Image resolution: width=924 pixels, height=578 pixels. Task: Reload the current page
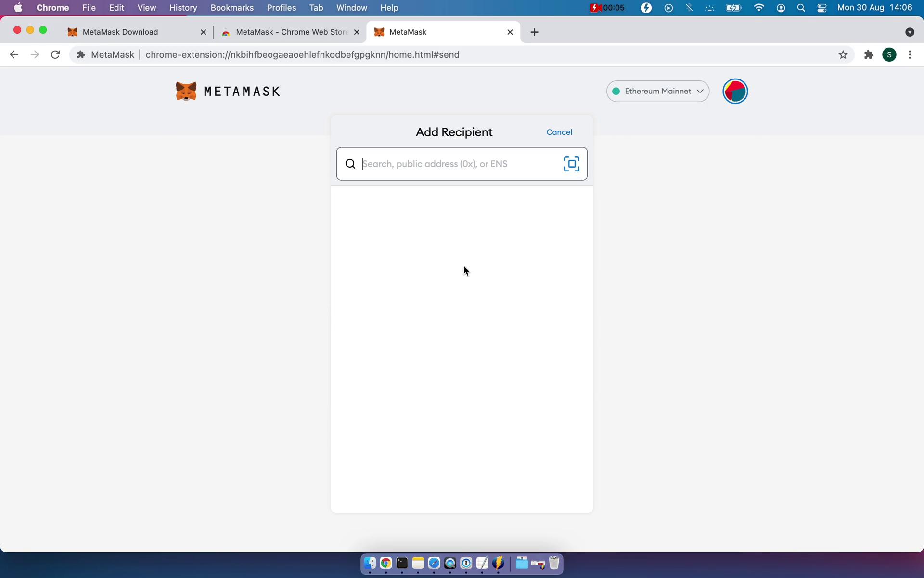point(55,54)
